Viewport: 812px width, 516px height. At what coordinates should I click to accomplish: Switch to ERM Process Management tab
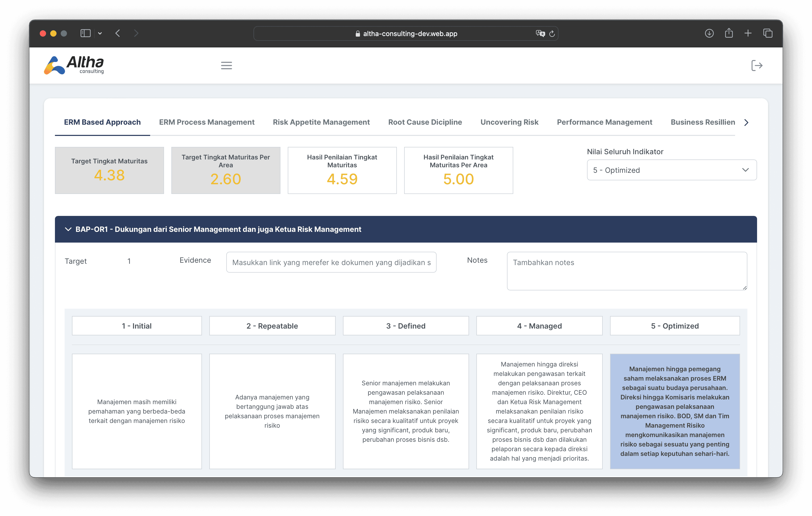[207, 122]
